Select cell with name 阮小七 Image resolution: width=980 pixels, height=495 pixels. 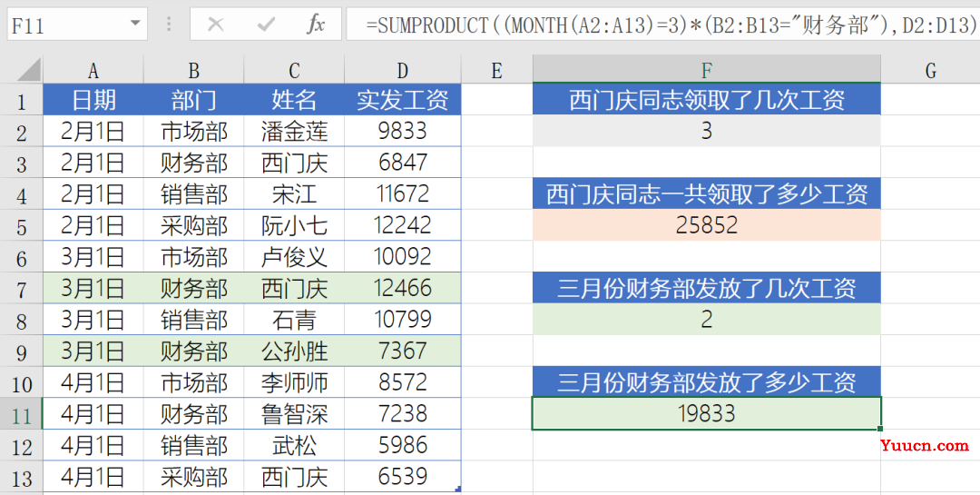294,225
